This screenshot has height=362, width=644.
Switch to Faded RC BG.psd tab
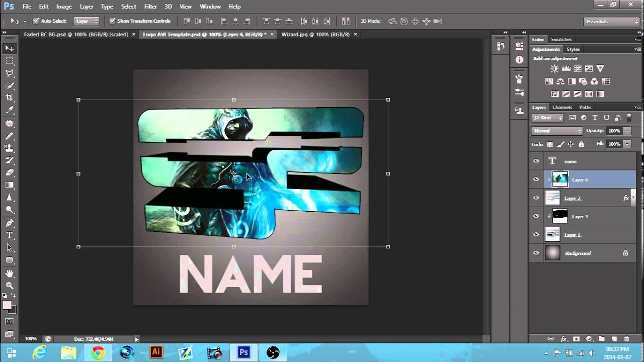(75, 34)
